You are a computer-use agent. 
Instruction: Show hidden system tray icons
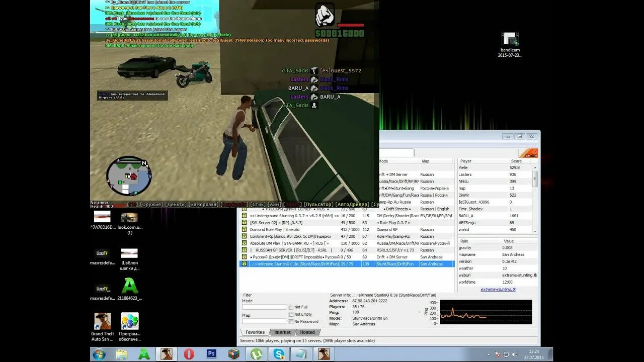pyautogui.click(x=489, y=354)
